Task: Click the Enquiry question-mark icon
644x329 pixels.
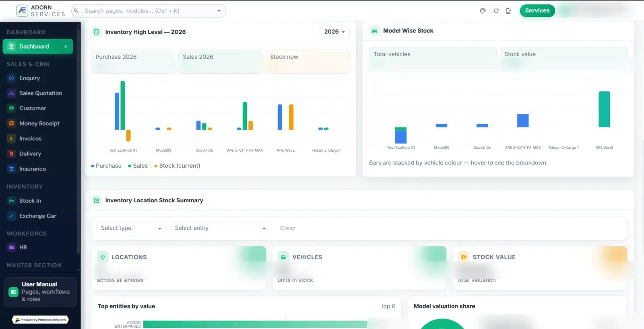Action: click(11, 78)
